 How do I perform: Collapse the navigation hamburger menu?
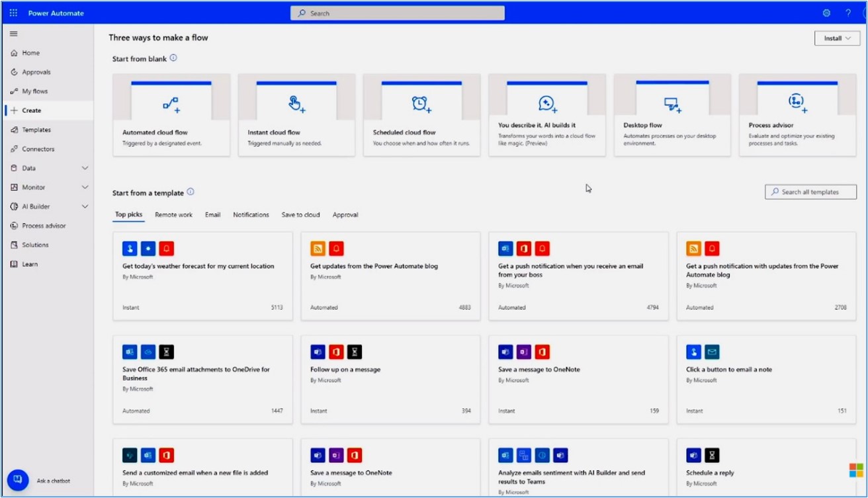13,34
